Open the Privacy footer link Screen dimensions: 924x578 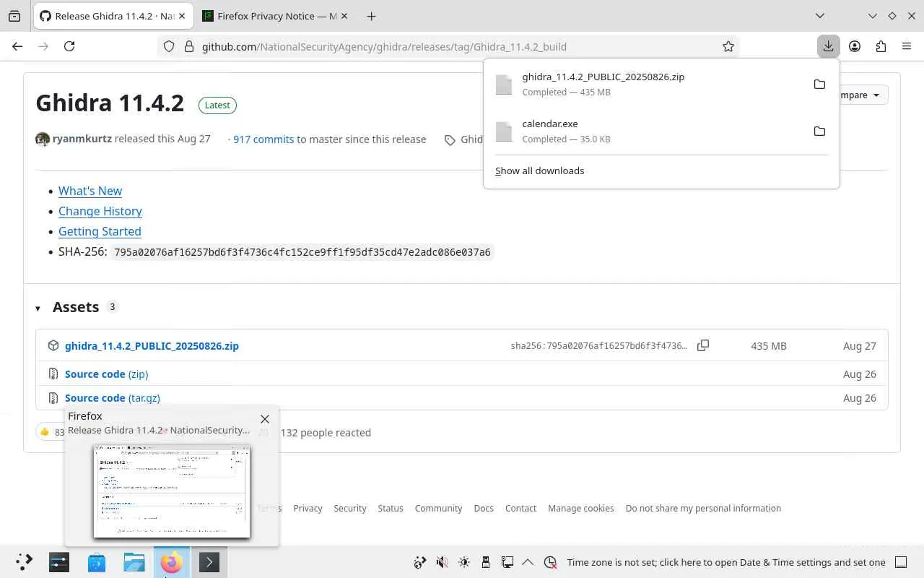308,508
